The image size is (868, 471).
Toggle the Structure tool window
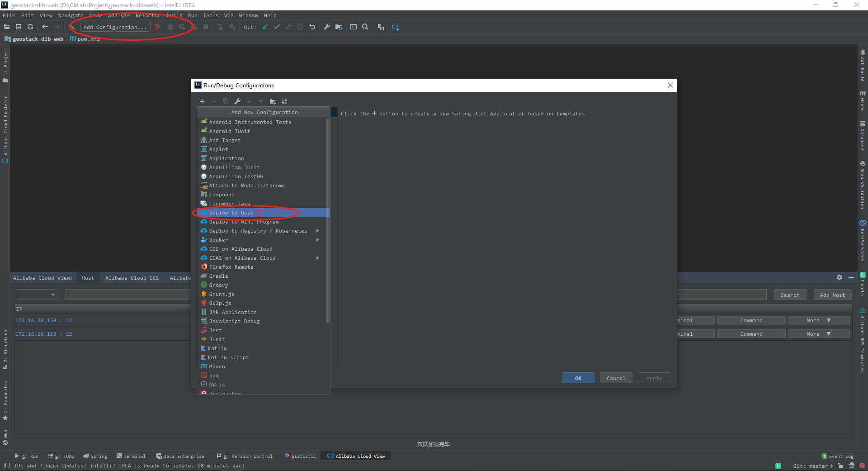coord(5,349)
